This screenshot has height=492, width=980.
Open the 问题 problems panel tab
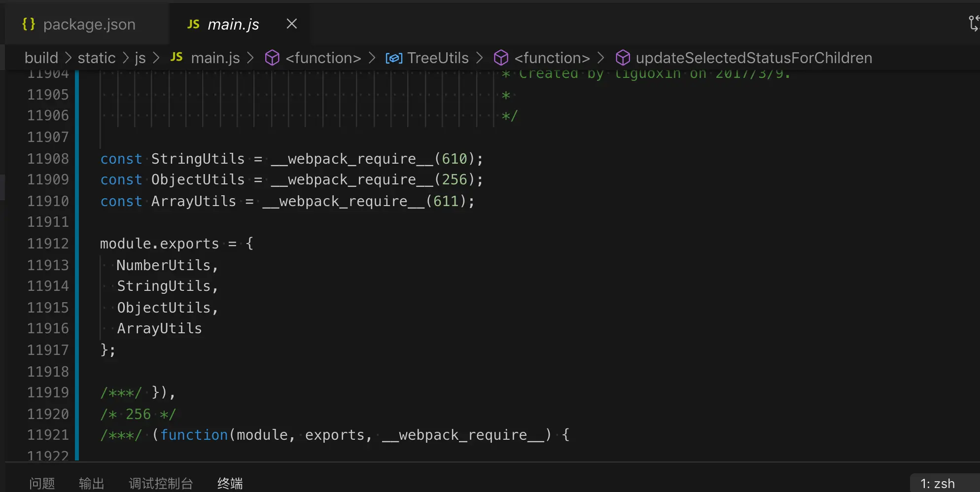click(x=42, y=483)
